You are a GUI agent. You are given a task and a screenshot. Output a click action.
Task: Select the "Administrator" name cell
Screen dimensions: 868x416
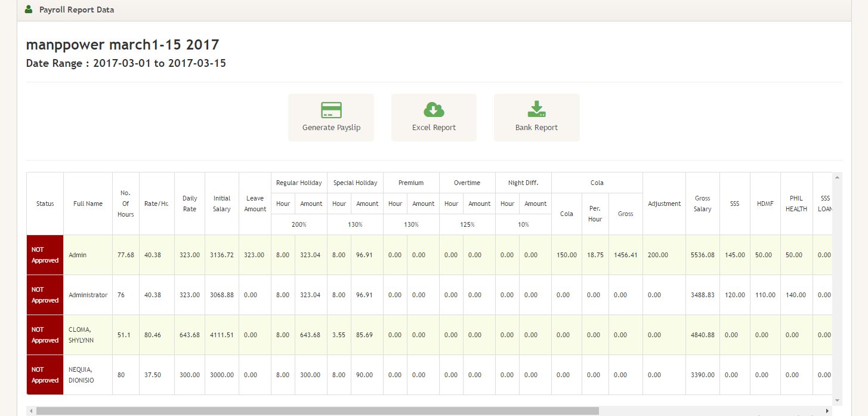[88, 295]
